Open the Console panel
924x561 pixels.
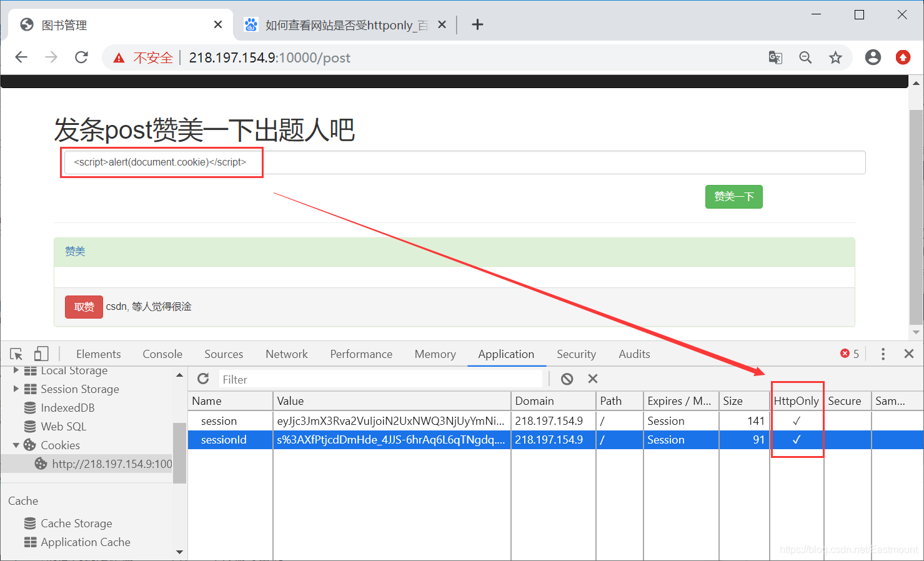[162, 354]
